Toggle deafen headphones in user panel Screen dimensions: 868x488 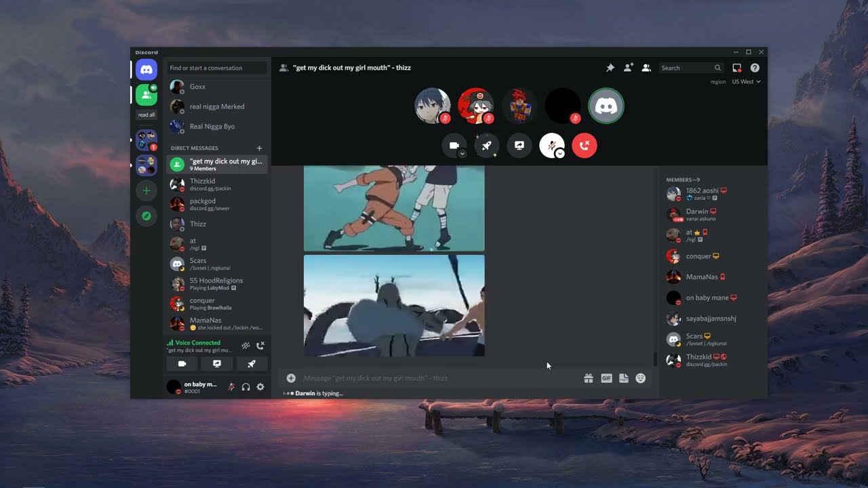point(245,387)
